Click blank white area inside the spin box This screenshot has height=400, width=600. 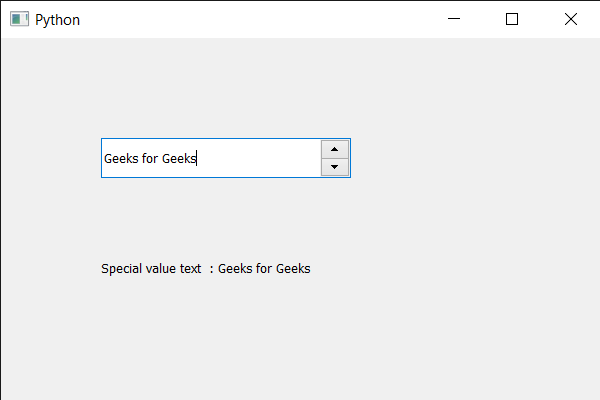tap(260, 158)
